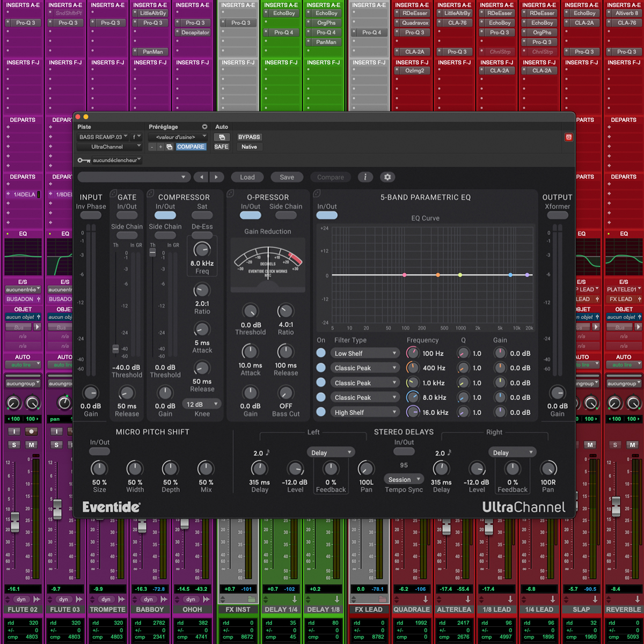This screenshot has width=644, height=644.
Task: Open the Right Delay mode dropdown
Action: pos(513,452)
